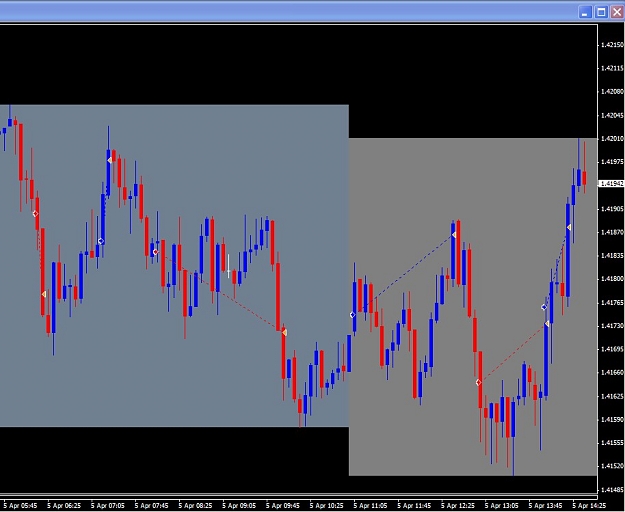Viewport: 625px width, 512px height.
Task: Click time label 5 Apr 10:25
Action: (x=326, y=506)
